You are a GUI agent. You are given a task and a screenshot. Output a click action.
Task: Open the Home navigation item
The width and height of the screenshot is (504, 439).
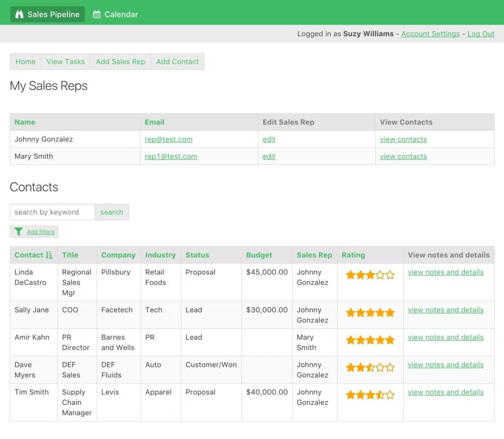click(x=25, y=62)
